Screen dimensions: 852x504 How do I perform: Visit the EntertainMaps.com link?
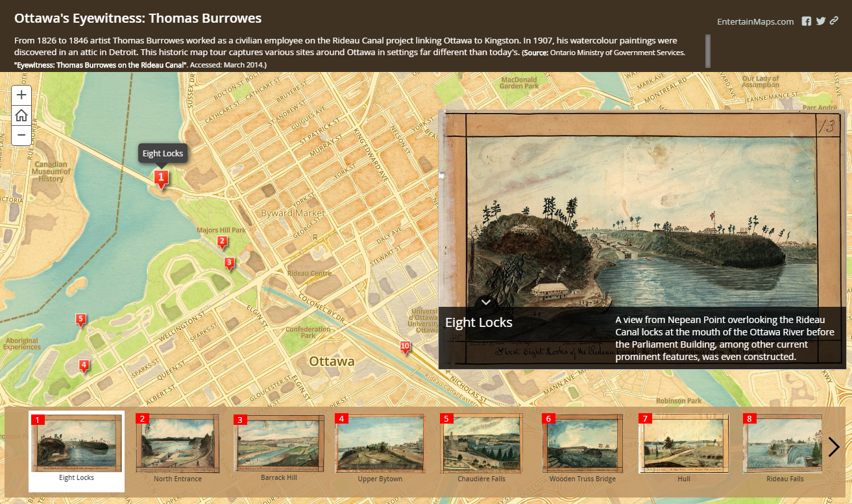coord(755,21)
